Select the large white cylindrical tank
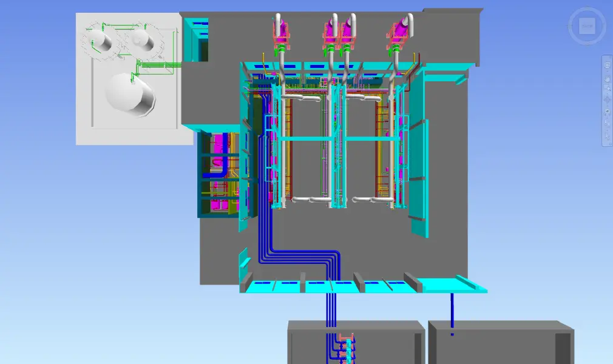 [x=130, y=94]
